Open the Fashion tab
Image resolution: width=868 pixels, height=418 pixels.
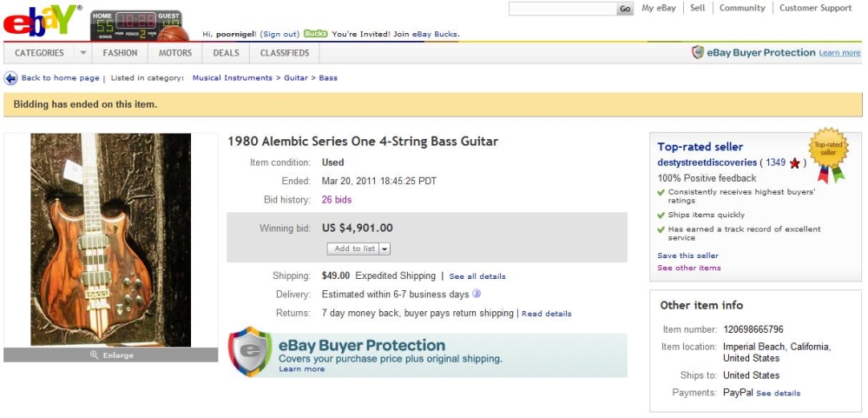tap(120, 53)
